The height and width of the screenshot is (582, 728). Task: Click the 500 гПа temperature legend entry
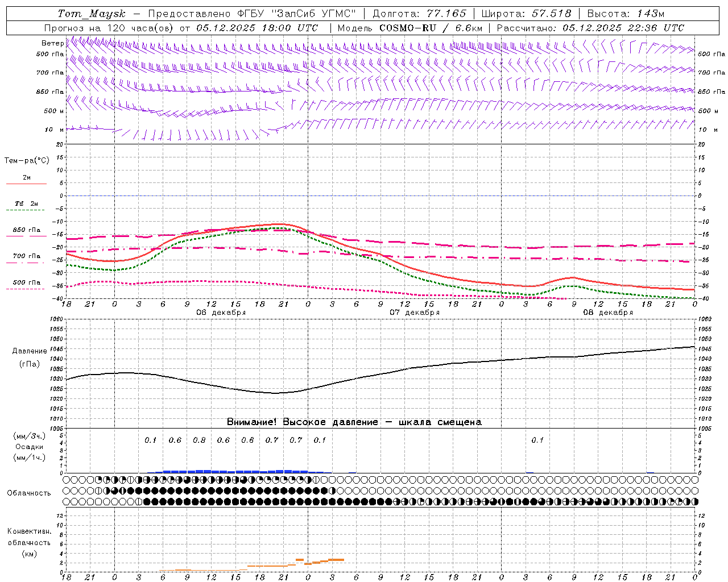tap(26, 282)
